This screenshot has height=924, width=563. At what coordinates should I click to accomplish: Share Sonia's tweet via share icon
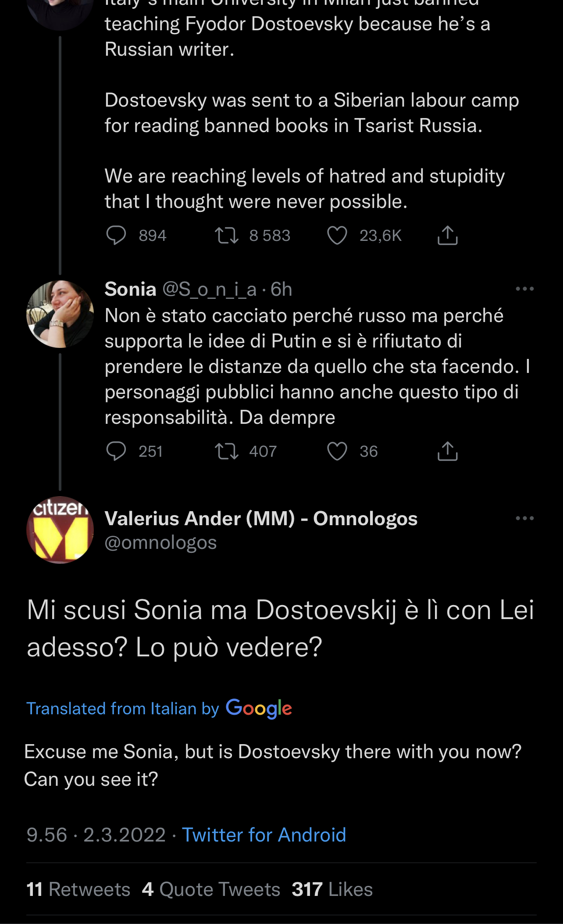pyautogui.click(x=447, y=451)
